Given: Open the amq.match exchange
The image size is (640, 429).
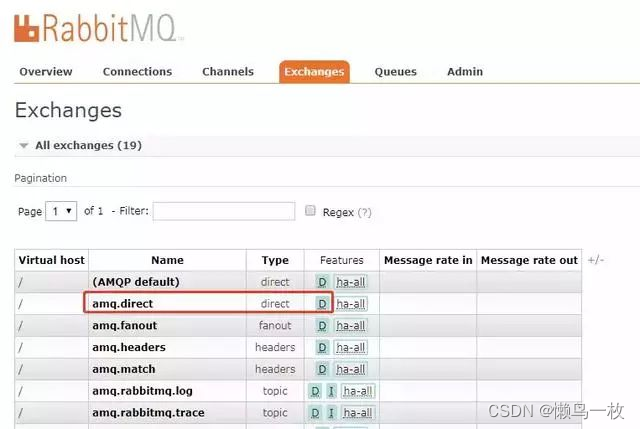Looking at the screenshot, I should coord(124,369).
